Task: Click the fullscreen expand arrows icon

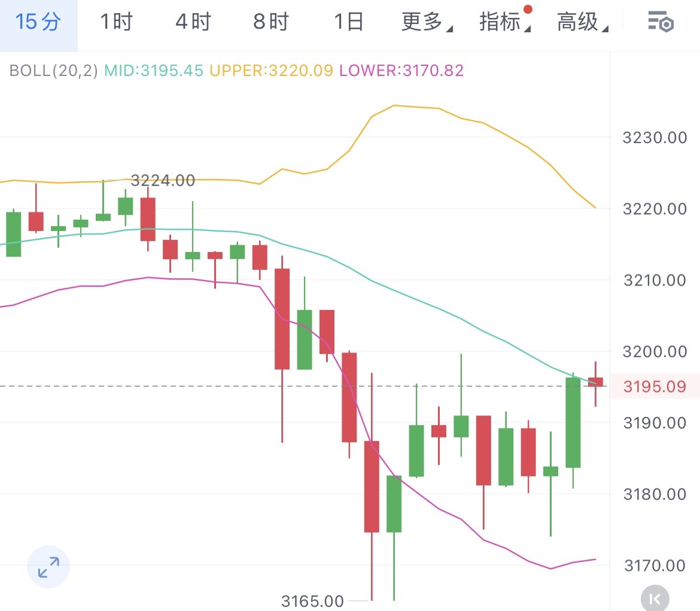Action: [48, 567]
